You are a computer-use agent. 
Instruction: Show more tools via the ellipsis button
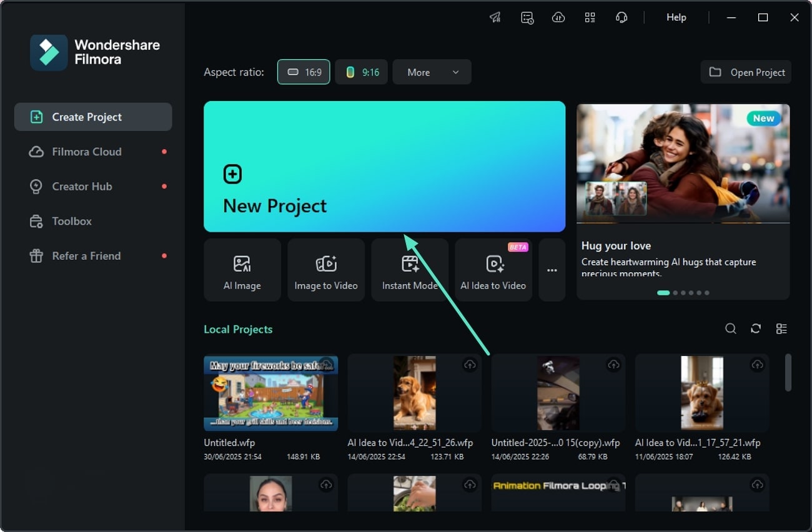552,270
